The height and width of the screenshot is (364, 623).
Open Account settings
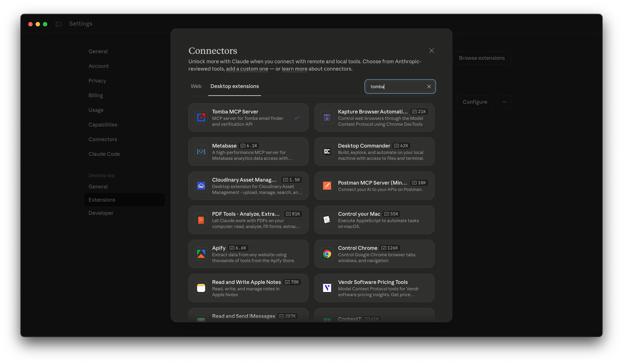(x=98, y=66)
